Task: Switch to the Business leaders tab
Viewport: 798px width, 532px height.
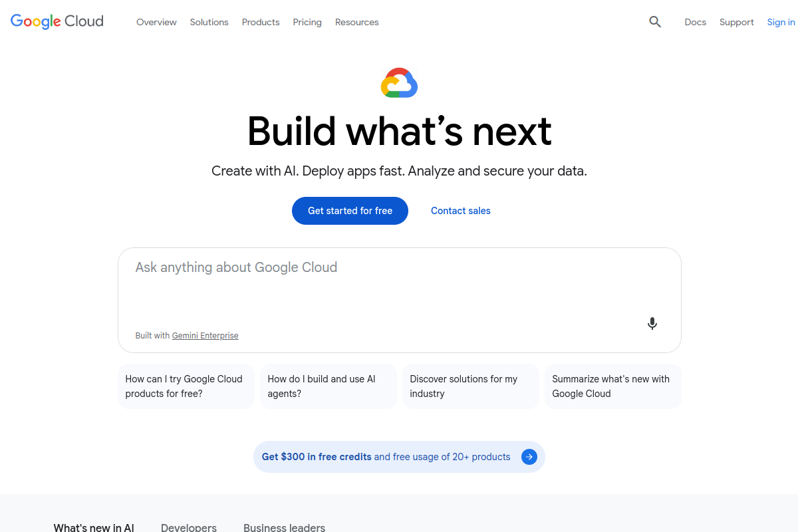Action: click(x=284, y=527)
